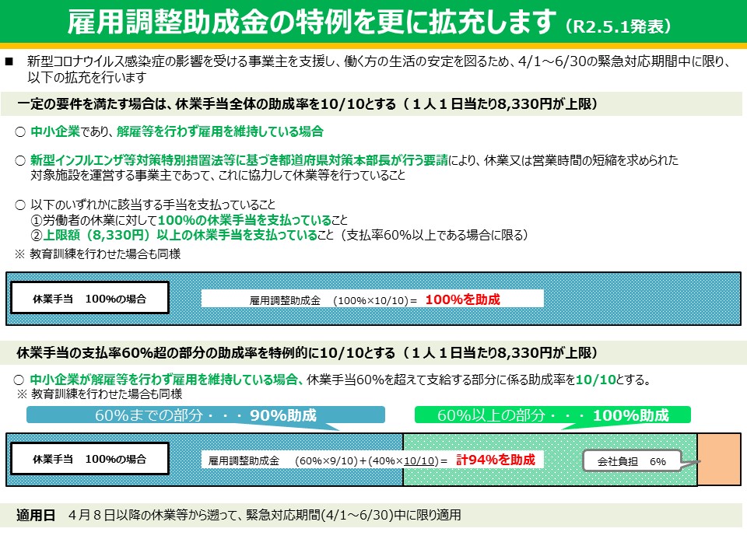Viewport: 747px width, 560px height.
Task: Click the lower 休業手当 100%の場合 box
Action: coord(89,460)
